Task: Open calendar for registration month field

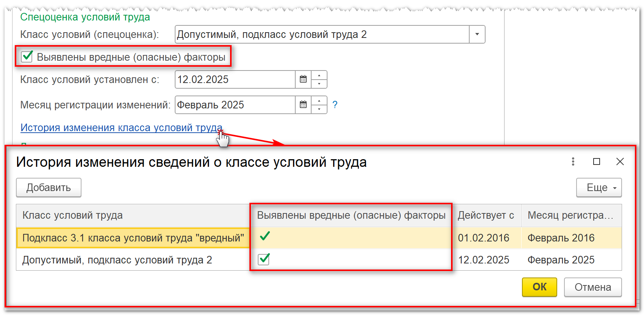Action: 303,105
